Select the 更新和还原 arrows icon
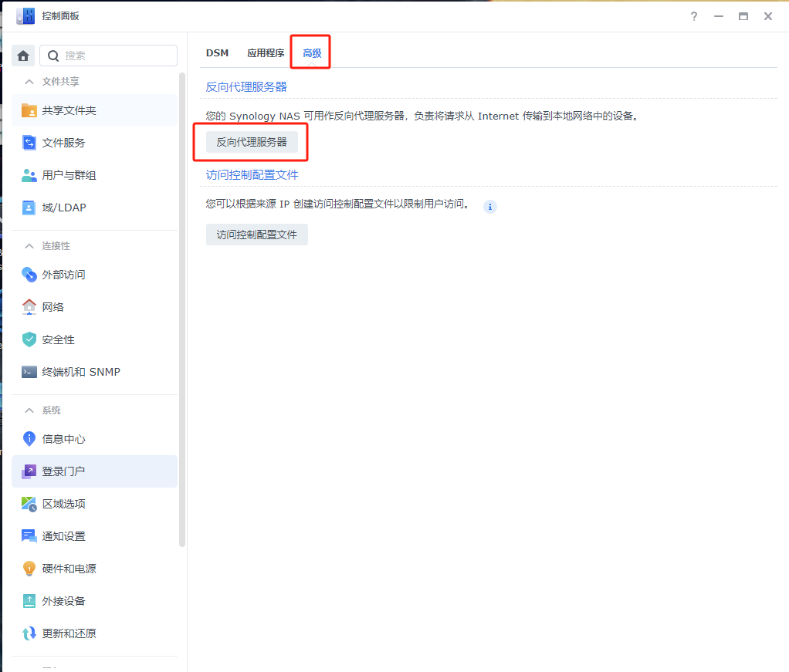 (x=29, y=633)
